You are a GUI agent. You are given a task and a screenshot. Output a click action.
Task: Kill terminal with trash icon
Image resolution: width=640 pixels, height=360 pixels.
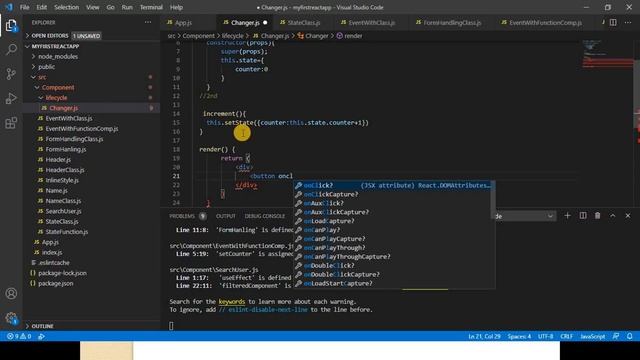pyautogui.click(x=598, y=216)
